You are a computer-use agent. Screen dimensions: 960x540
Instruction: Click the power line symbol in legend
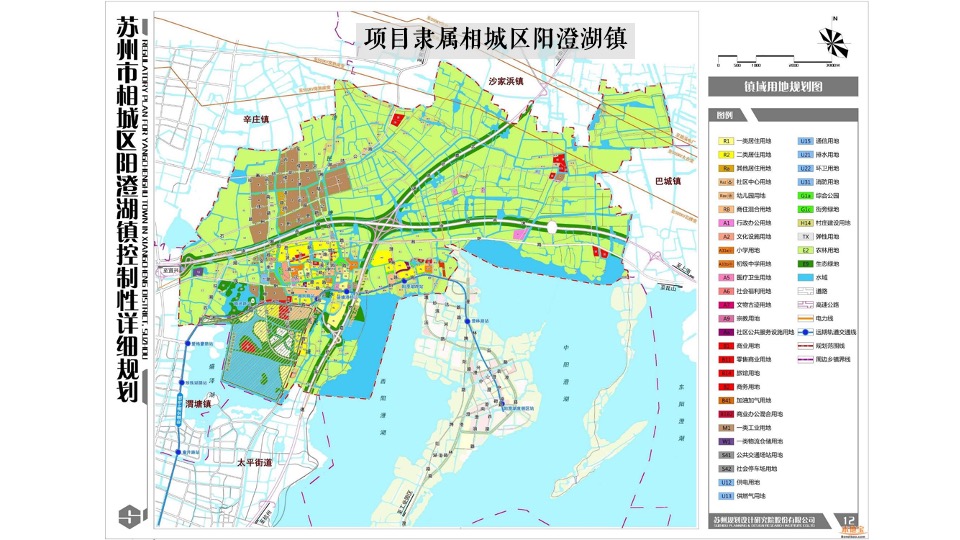tap(807, 317)
